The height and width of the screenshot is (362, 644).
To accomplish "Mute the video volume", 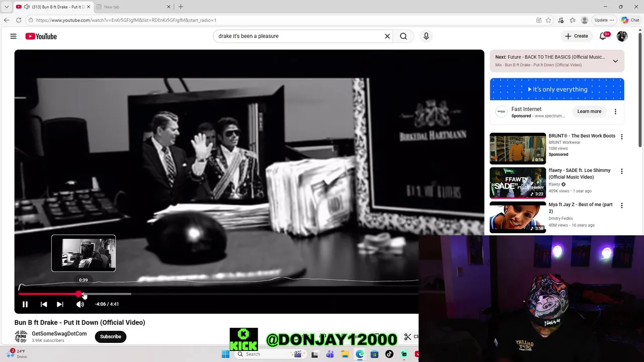I will 80,304.
